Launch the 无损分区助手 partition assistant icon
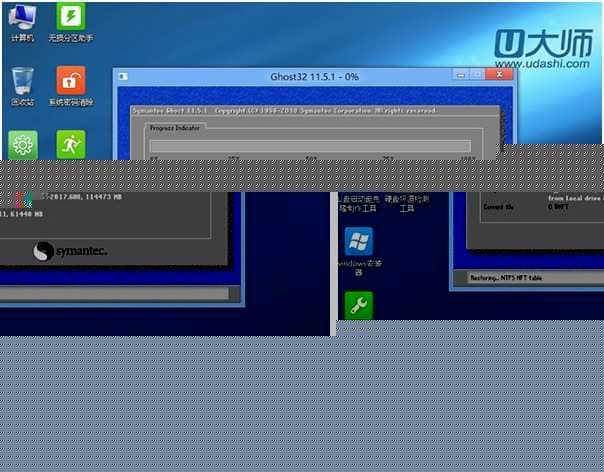The height and width of the screenshot is (472, 604). (x=70, y=18)
